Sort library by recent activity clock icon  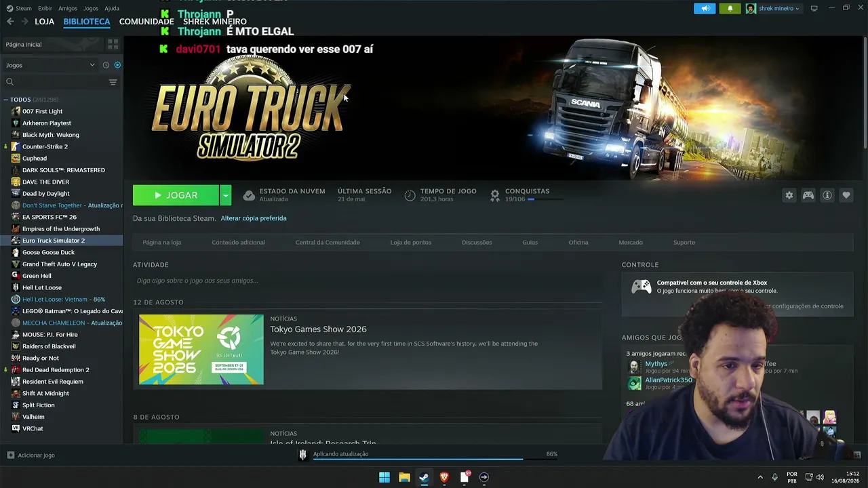point(106,65)
